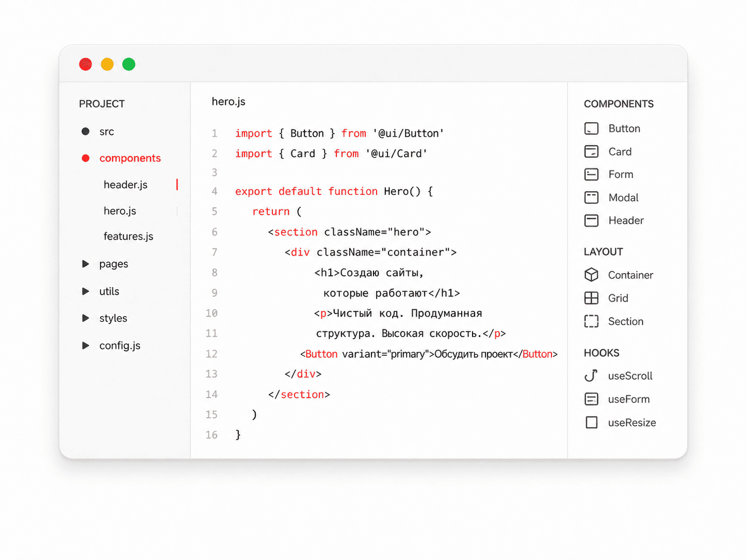Select the Form component label
This screenshot has width=747, height=560.
[x=621, y=174]
